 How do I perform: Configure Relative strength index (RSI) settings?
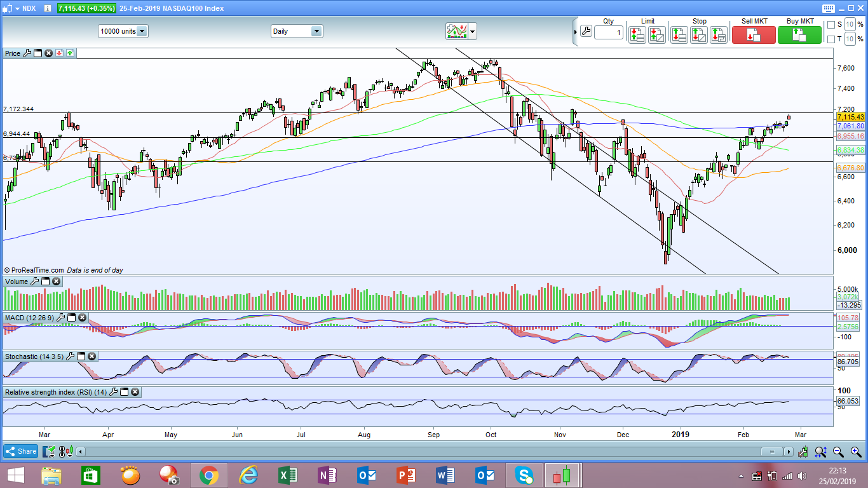tap(113, 392)
